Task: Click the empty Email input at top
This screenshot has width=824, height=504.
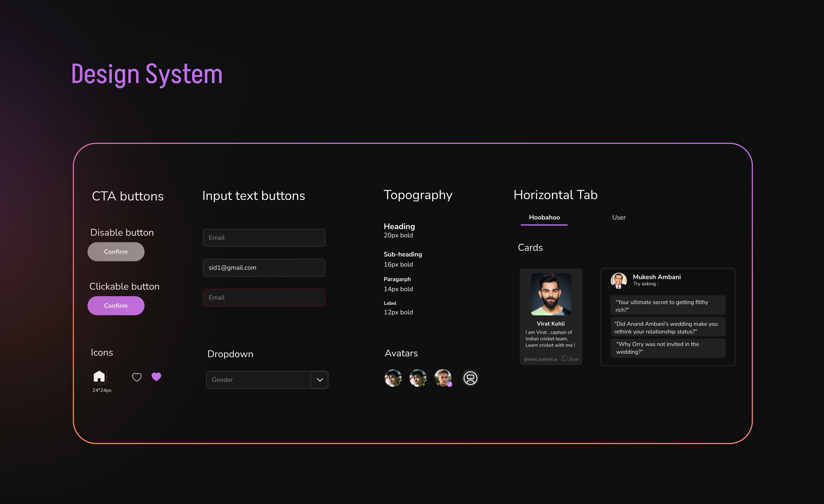Action: (264, 238)
